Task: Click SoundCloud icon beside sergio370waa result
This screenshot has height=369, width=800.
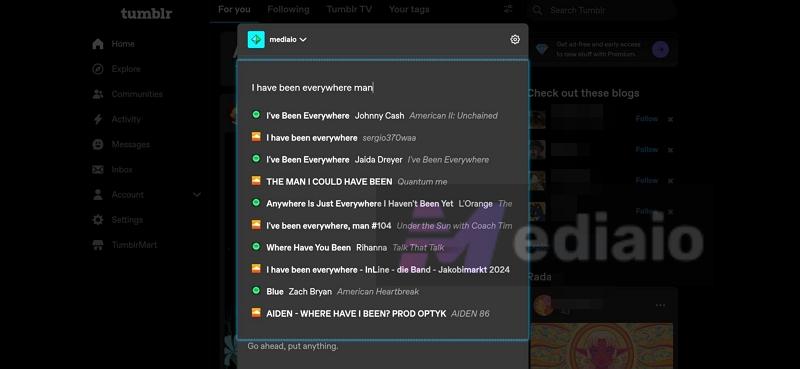Action: pyautogui.click(x=256, y=137)
